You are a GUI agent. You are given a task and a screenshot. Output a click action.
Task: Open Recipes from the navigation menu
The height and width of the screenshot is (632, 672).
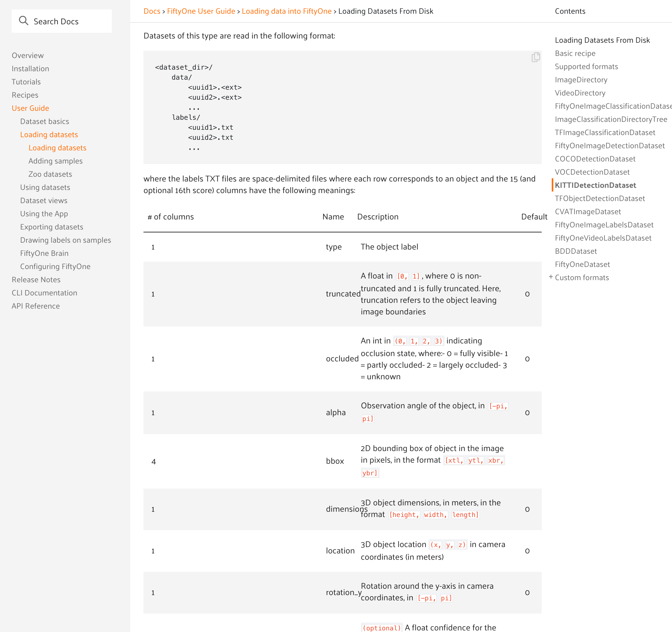point(25,95)
